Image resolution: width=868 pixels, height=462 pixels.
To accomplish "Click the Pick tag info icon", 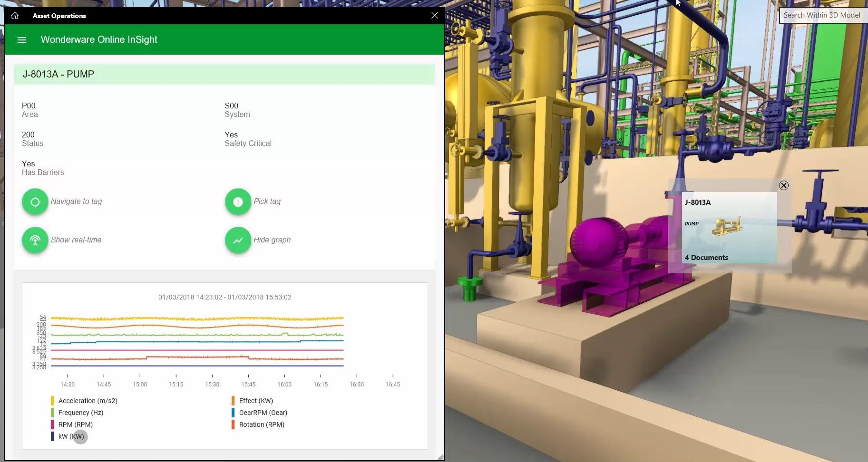I will coord(238,202).
